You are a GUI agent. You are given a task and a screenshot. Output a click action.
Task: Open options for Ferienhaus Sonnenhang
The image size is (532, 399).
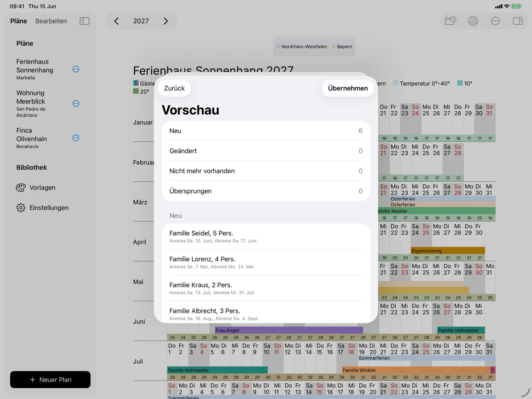(76, 69)
